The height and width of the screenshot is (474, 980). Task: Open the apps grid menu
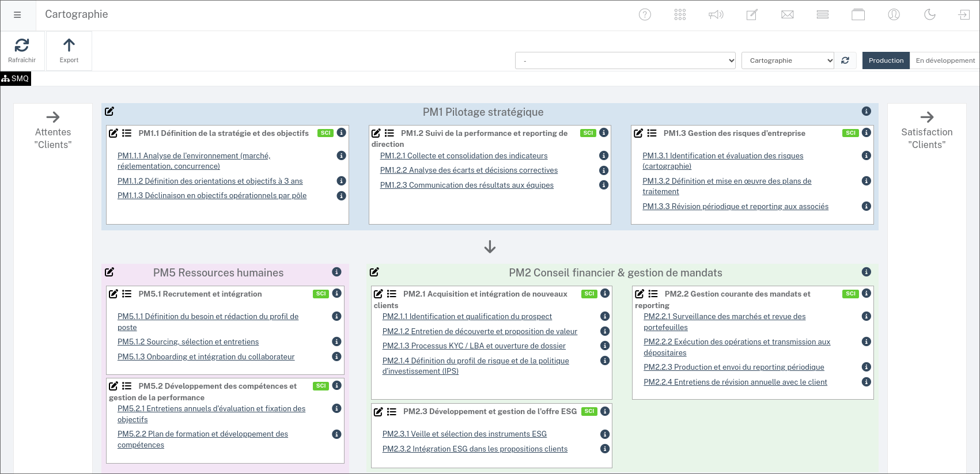[680, 15]
